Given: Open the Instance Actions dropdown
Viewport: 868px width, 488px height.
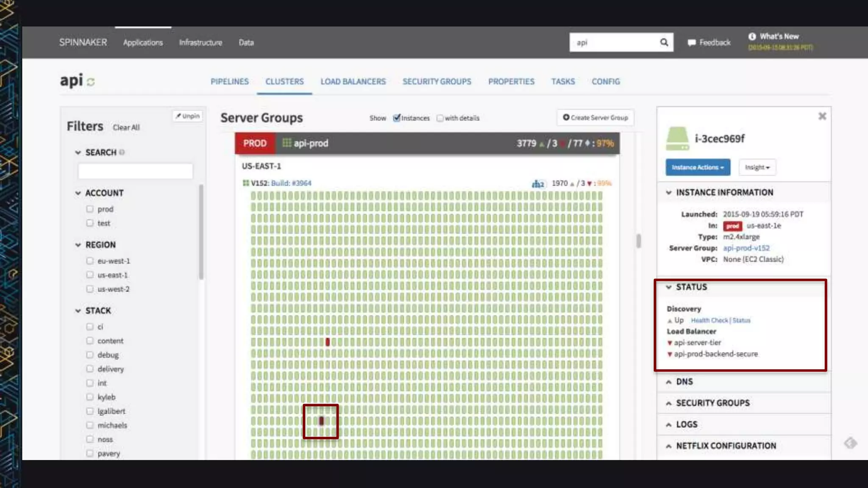Looking at the screenshot, I should tap(698, 167).
